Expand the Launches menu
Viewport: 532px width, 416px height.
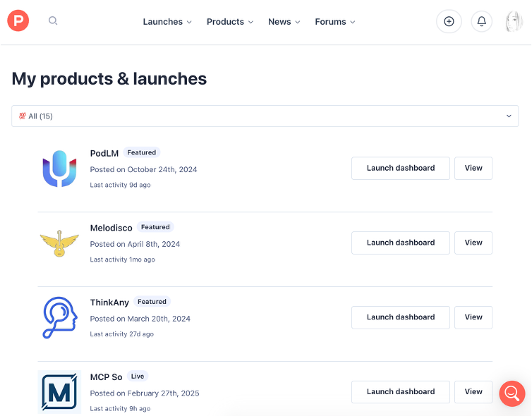tap(167, 22)
